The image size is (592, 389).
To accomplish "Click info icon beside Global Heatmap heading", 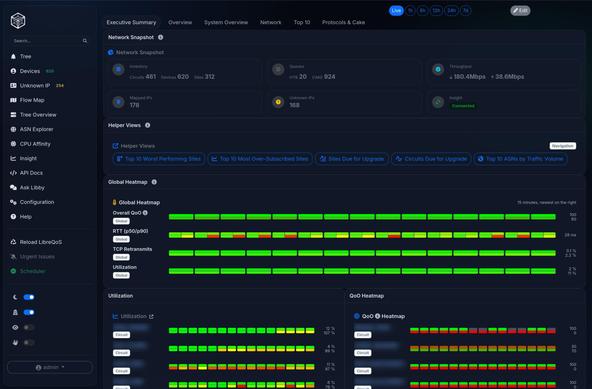I will point(154,182).
